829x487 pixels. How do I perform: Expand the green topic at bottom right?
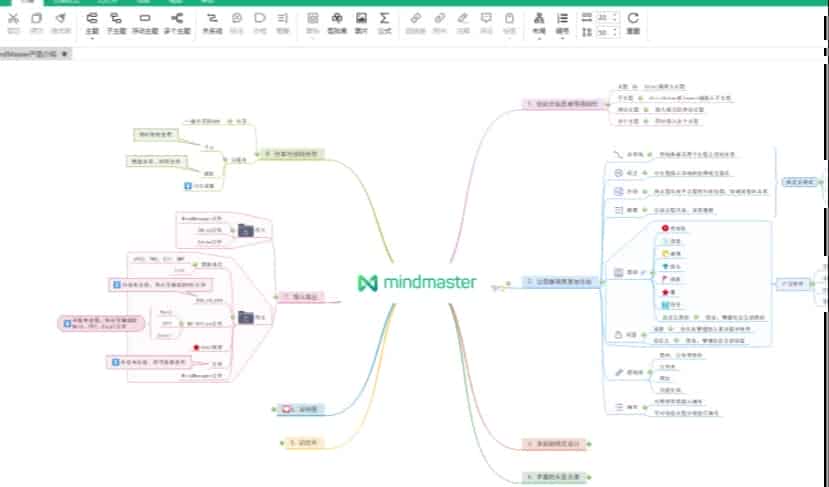(x=589, y=477)
